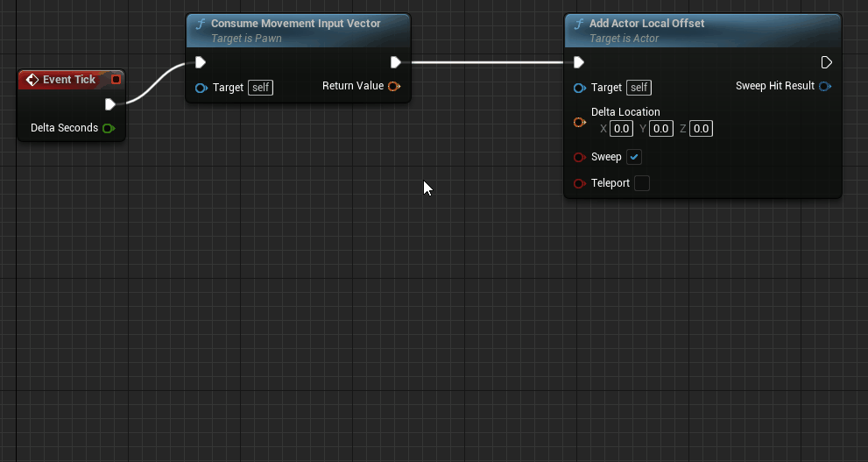Image resolution: width=868 pixels, height=462 pixels.
Task: Click Add Actor Local Offset exec output pin
Action: click(826, 62)
